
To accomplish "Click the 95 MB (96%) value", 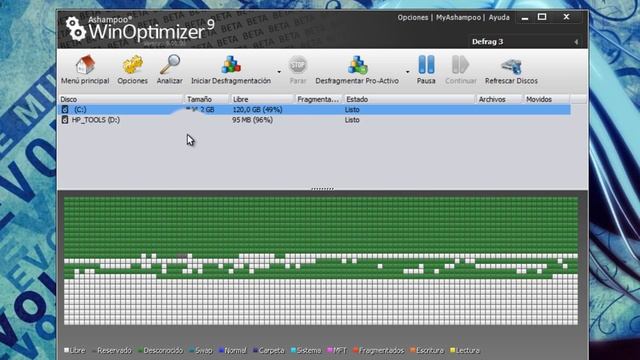I will [253, 120].
